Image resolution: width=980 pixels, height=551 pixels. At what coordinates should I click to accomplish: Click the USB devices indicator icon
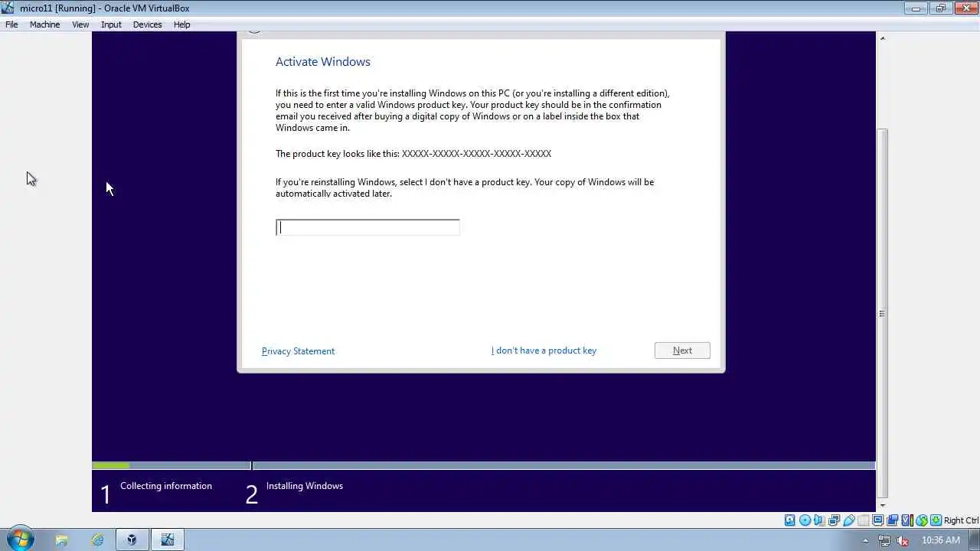coord(849,520)
